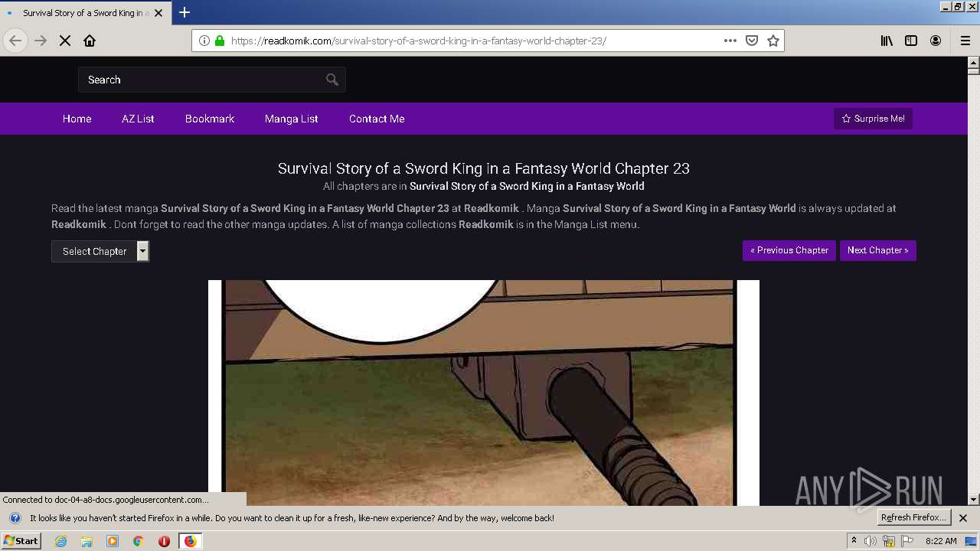Open the volume speaker tray icon
The width and height of the screenshot is (980, 551).
click(871, 541)
